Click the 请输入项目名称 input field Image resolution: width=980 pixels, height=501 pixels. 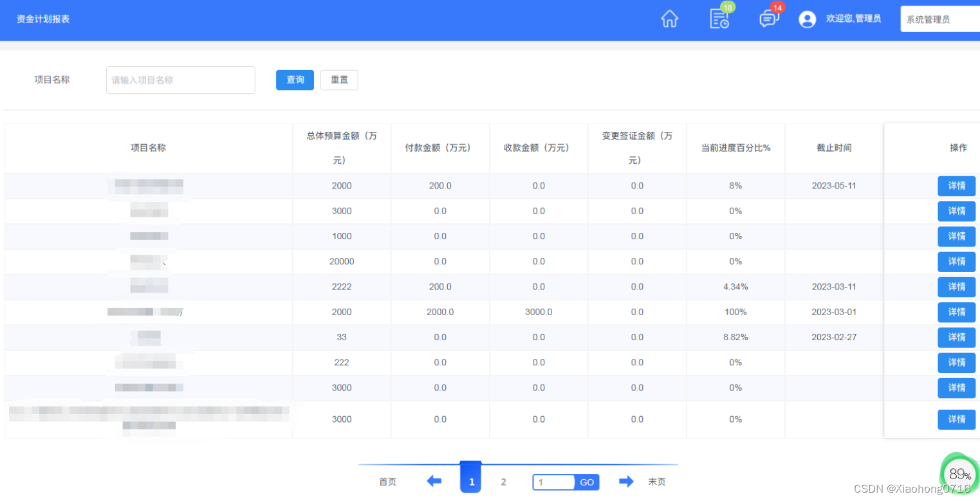(x=180, y=80)
